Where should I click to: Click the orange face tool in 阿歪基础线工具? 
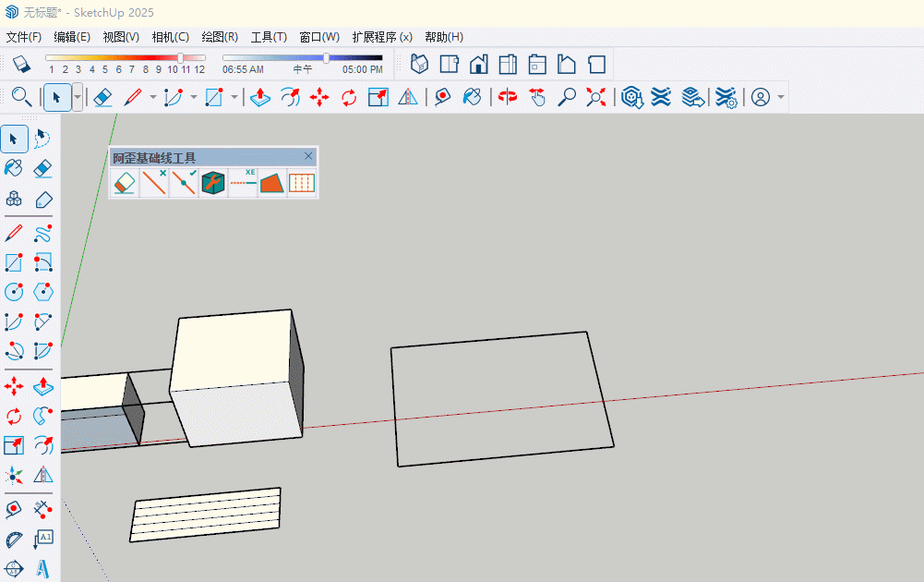tap(272, 183)
